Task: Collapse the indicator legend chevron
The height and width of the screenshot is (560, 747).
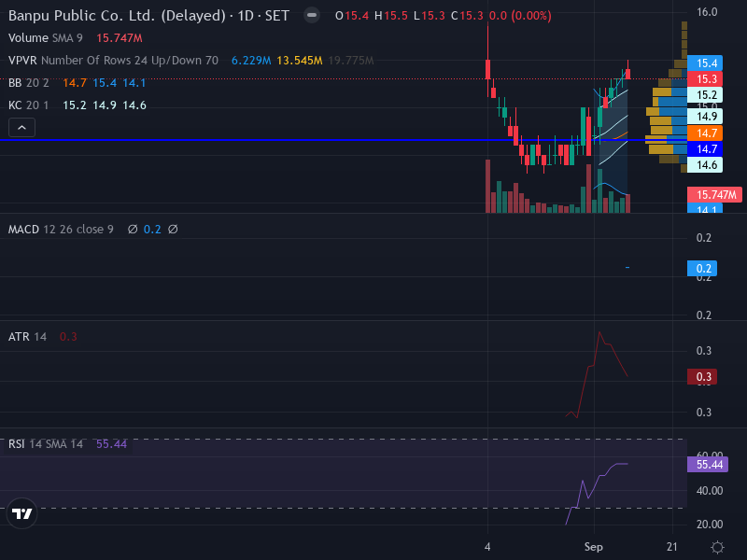Action: click(21, 128)
